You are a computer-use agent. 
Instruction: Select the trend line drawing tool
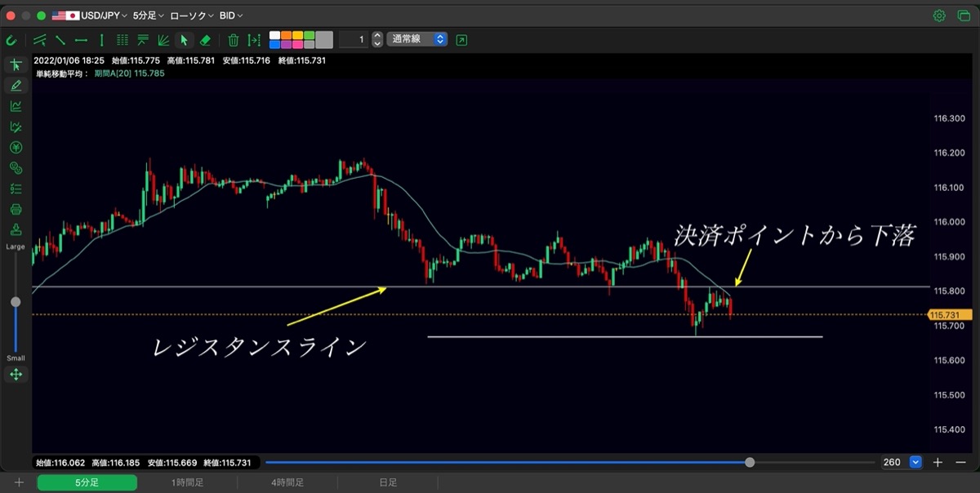pyautogui.click(x=60, y=39)
